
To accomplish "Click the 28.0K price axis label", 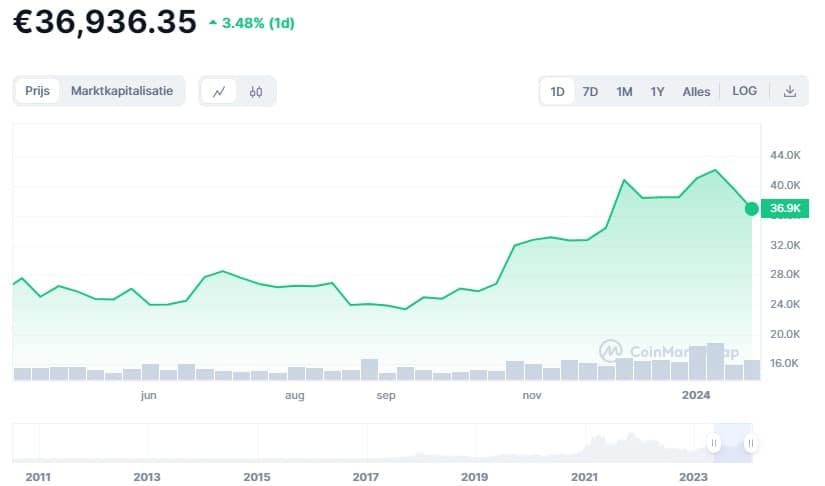I will [785, 274].
